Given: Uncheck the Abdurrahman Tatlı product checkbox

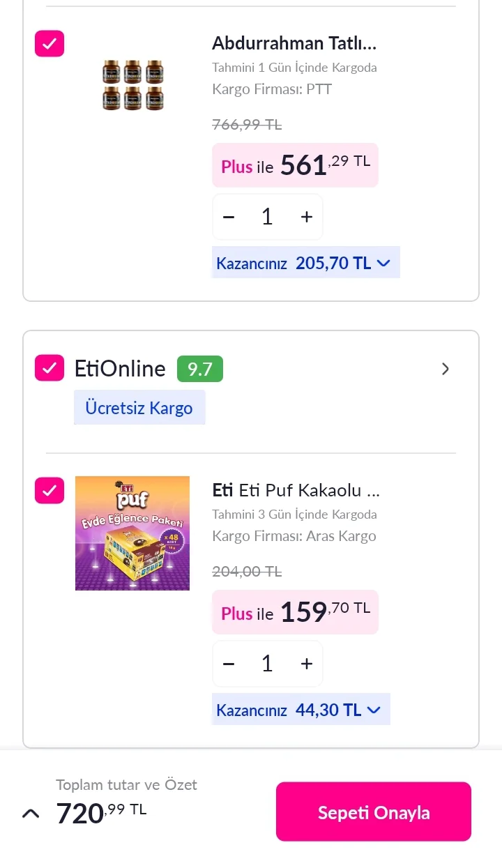Looking at the screenshot, I should tap(50, 43).
